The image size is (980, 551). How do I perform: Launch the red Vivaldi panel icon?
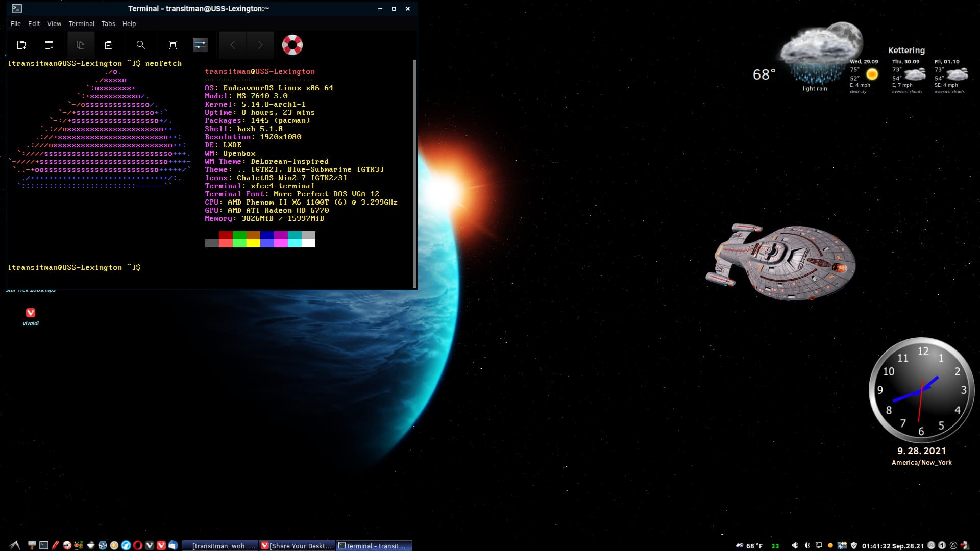[161, 545]
